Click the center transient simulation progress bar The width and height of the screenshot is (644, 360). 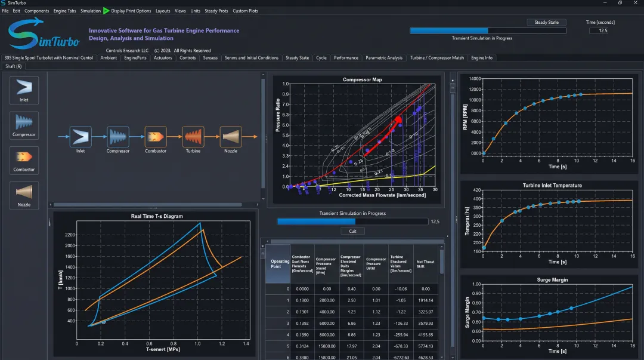(x=352, y=221)
